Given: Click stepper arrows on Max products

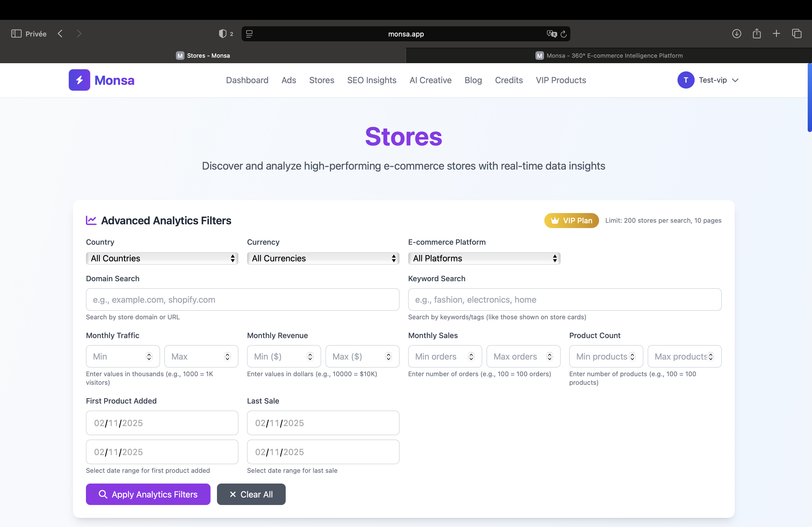Looking at the screenshot, I should pos(711,357).
